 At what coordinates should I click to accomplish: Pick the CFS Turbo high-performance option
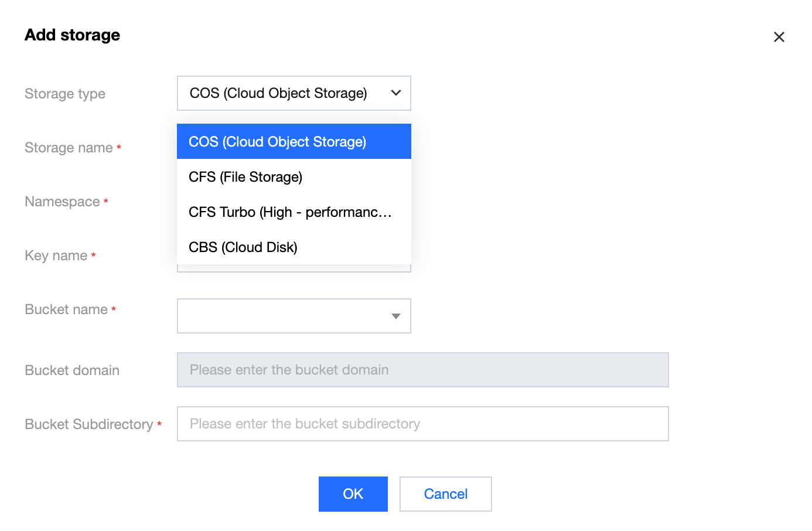(x=290, y=212)
